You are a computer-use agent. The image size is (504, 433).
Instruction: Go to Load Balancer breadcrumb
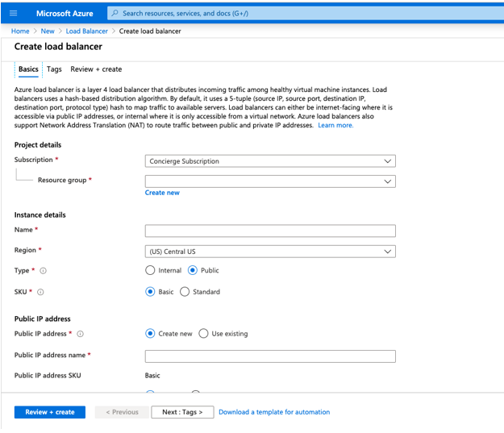(x=86, y=31)
